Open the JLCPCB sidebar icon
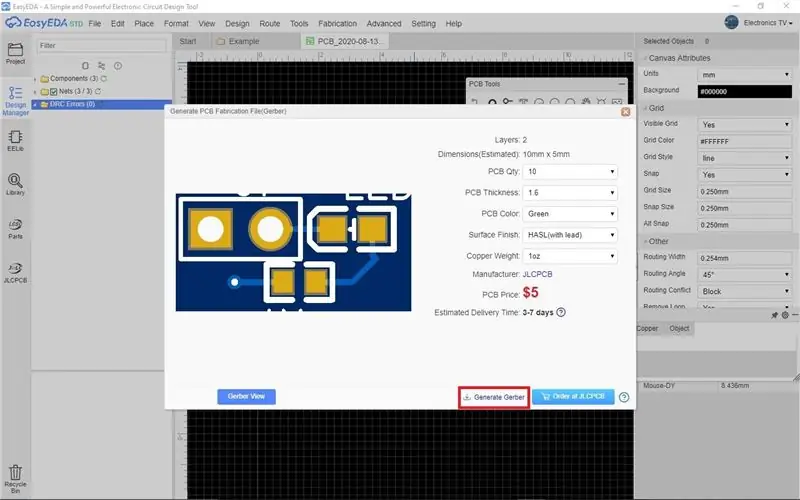The image size is (800, 500). coord(15,272)
